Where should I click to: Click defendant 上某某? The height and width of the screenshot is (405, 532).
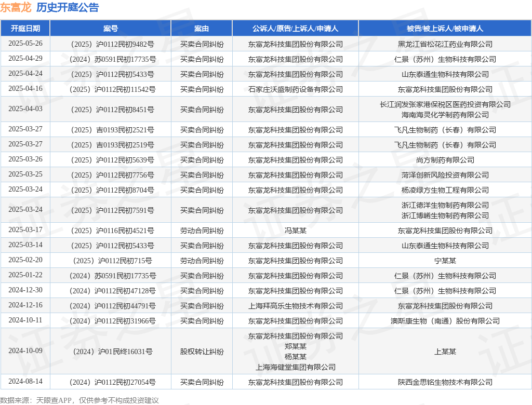pos(445,352)
